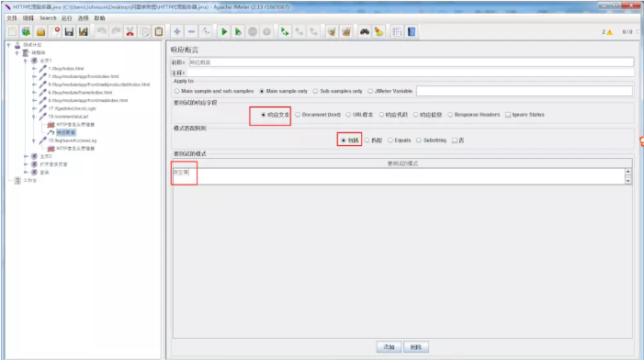
Task: Click the Paste clipboard icon
Action: click(159, 31)
